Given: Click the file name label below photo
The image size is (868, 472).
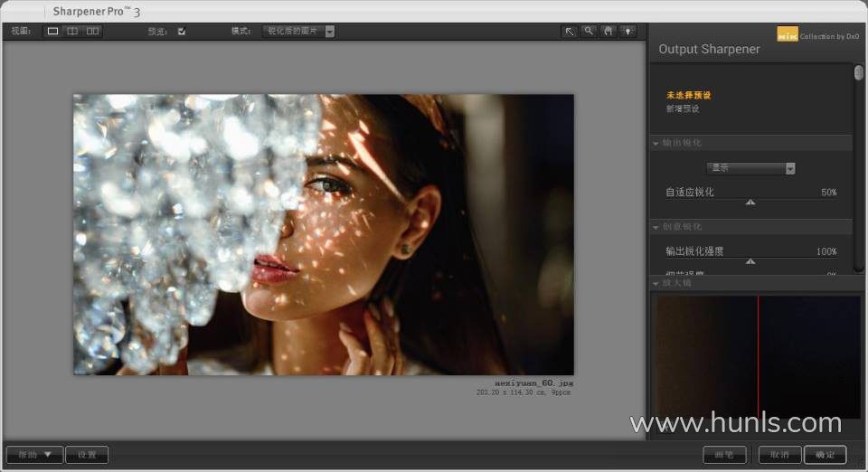Looking at the screenshot, I should (533, 382).
